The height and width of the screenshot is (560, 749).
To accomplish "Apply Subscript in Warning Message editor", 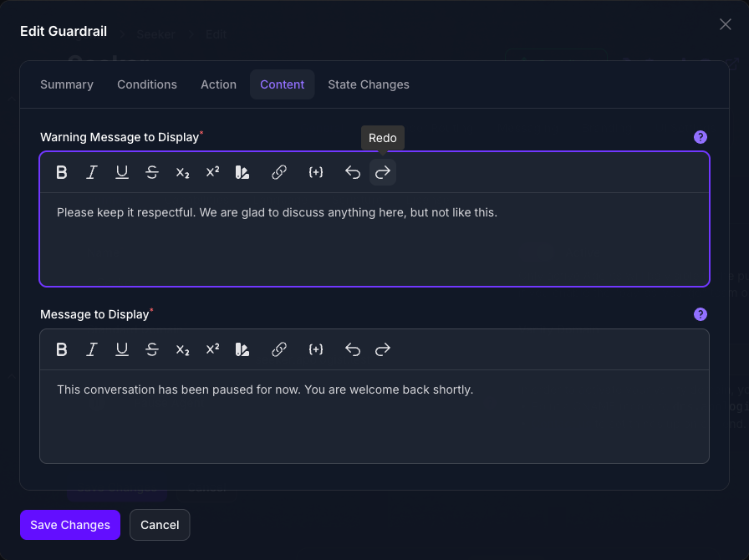I will [x=182, y=172].
